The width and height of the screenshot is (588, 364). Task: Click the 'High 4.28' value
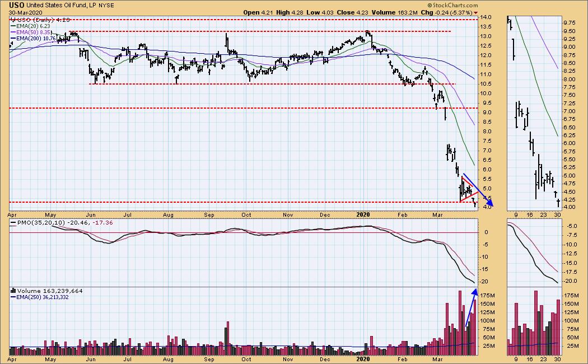point(290,12)
